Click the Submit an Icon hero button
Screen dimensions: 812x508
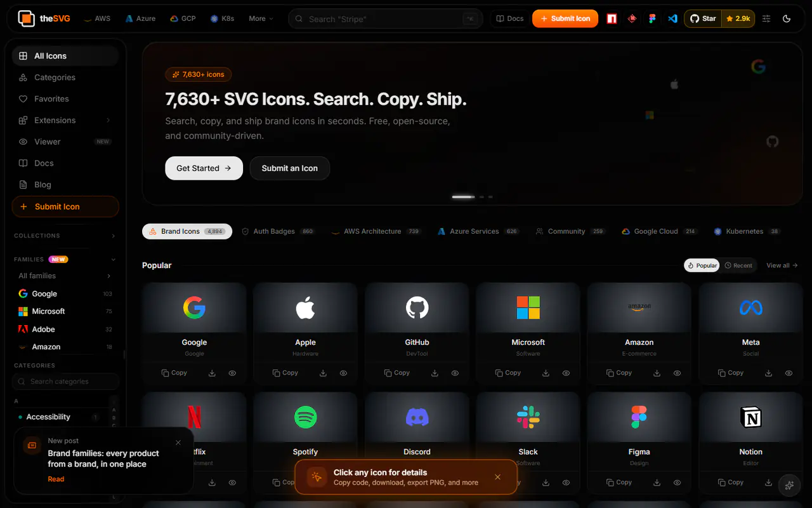tap(290, 168)
